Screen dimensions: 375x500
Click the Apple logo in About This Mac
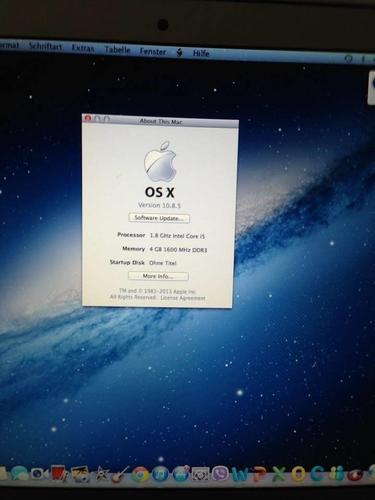click(x=160, y=162)
